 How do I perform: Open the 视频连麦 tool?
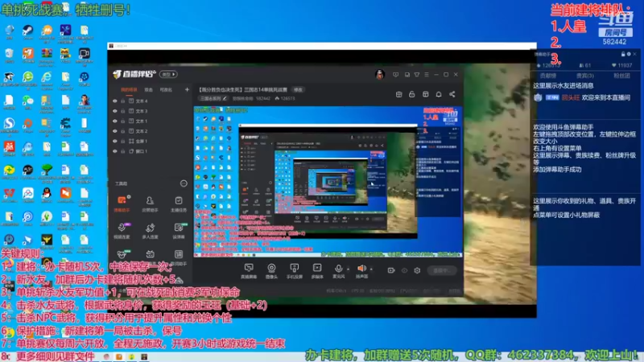[122, 231]
